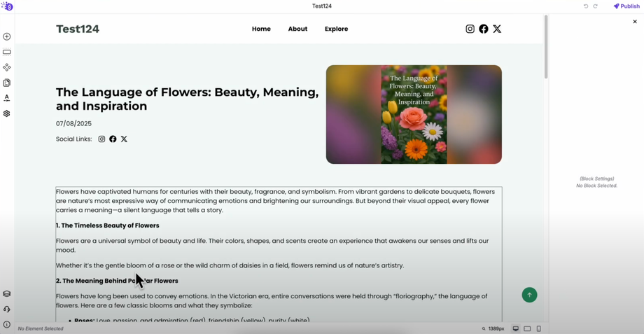The image size is (644, 334).
Task: Switch to desktop preview mode
Action: (515, 328)
